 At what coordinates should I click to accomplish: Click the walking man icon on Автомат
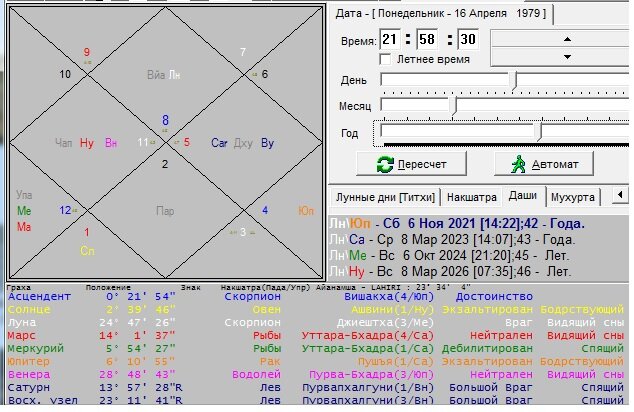tap(518, 164)
